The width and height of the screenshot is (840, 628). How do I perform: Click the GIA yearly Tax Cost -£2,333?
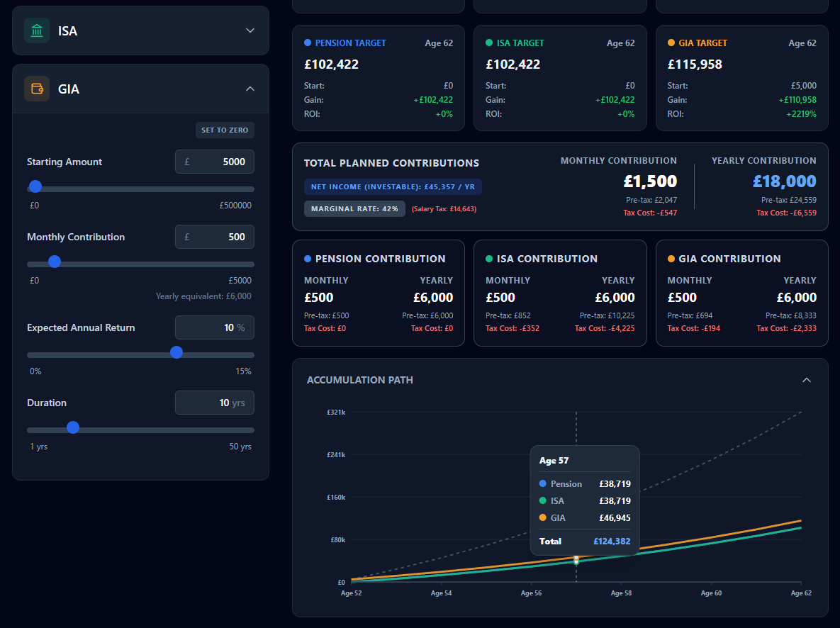pos(786,328)
